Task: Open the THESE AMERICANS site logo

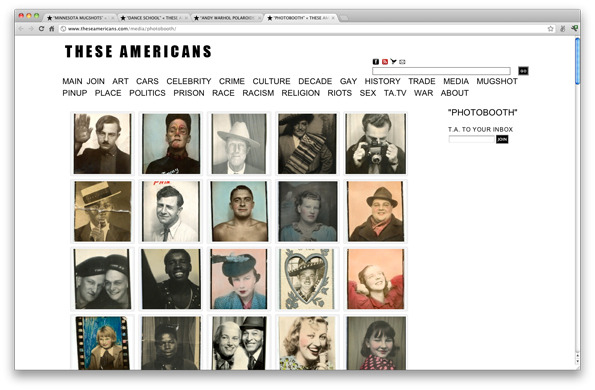Action: tap(138, 51)
